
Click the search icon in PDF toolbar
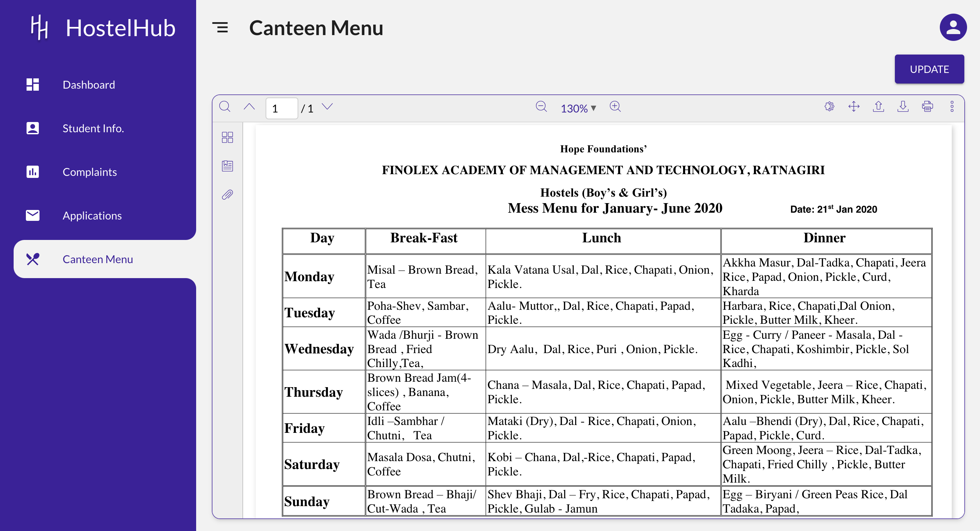(x=224, y=107)
